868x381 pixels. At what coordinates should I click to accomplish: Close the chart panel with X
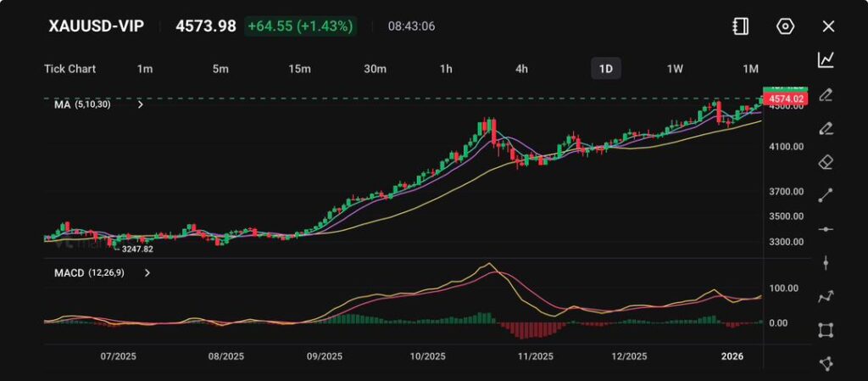tap(828, 26)
